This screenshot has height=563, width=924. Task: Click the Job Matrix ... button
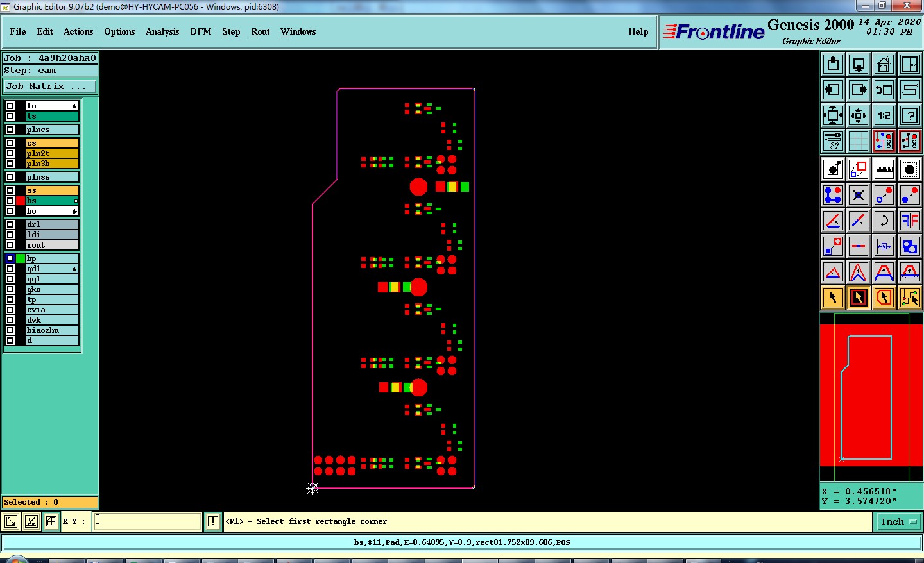pyautogui.click(x=50, y=86)
